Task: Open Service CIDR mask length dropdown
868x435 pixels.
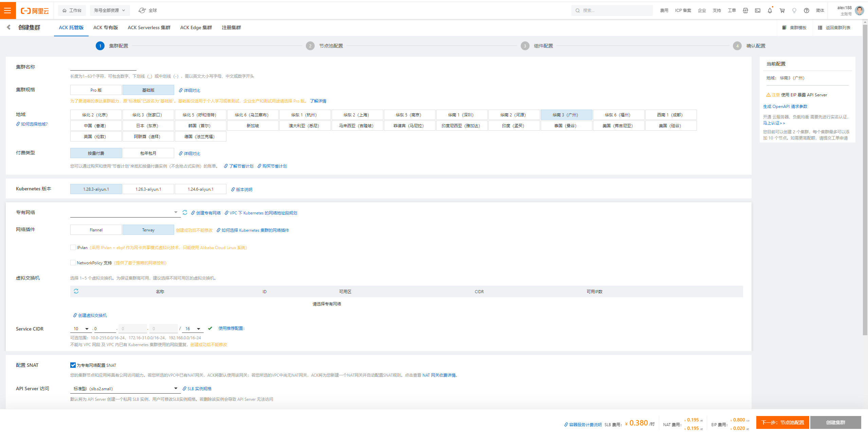Action: (x=192, y=328)
